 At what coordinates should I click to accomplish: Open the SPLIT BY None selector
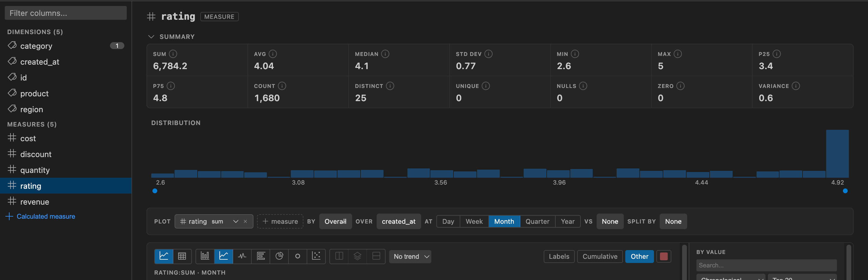tap(673, 221)
